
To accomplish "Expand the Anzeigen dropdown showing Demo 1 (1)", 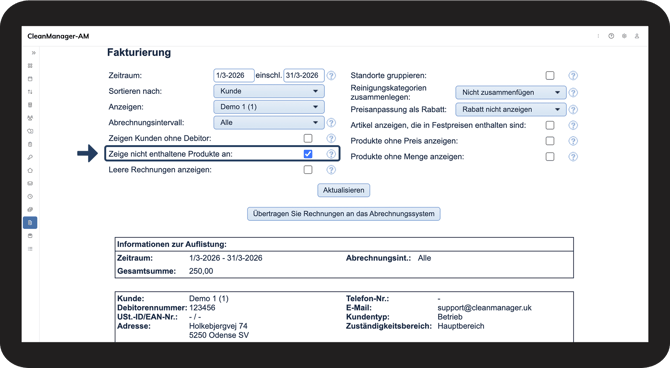I will (x=269, y=107).
